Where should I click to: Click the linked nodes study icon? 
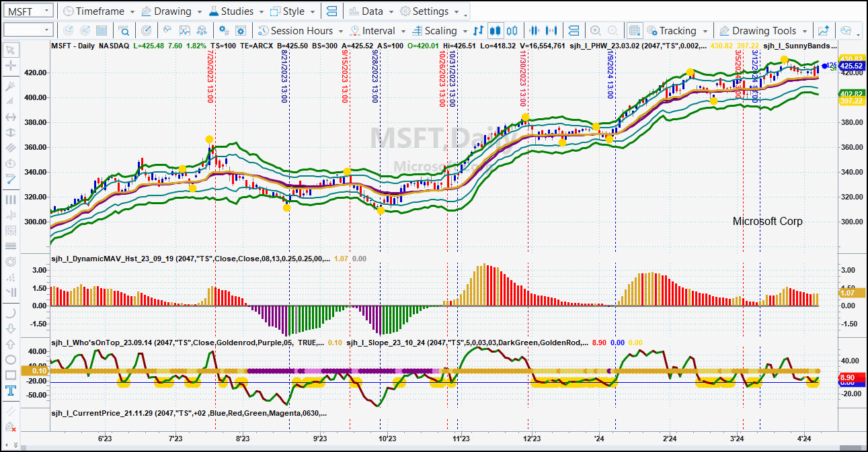click(x=202, y=30)
